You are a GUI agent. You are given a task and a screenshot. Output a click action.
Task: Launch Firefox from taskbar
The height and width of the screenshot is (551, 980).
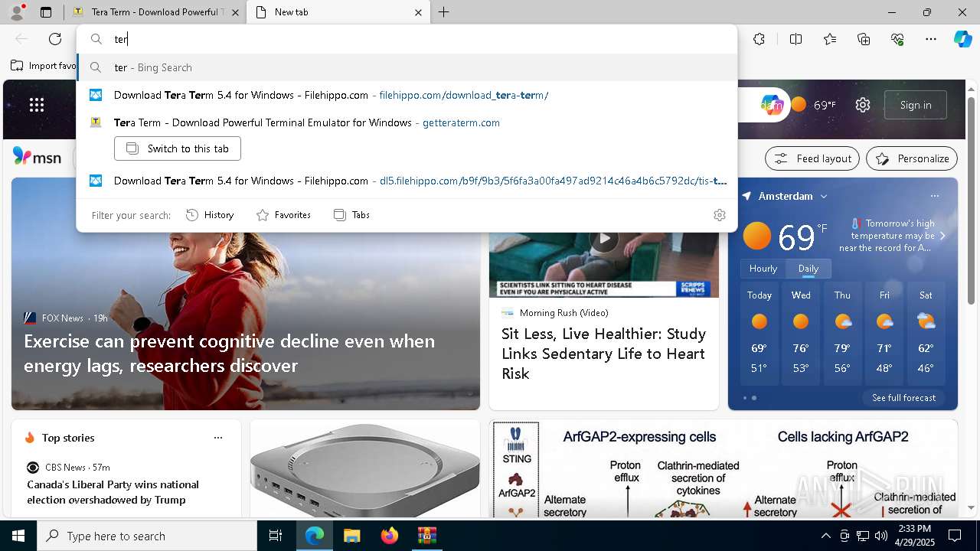[x=390, y=536]
